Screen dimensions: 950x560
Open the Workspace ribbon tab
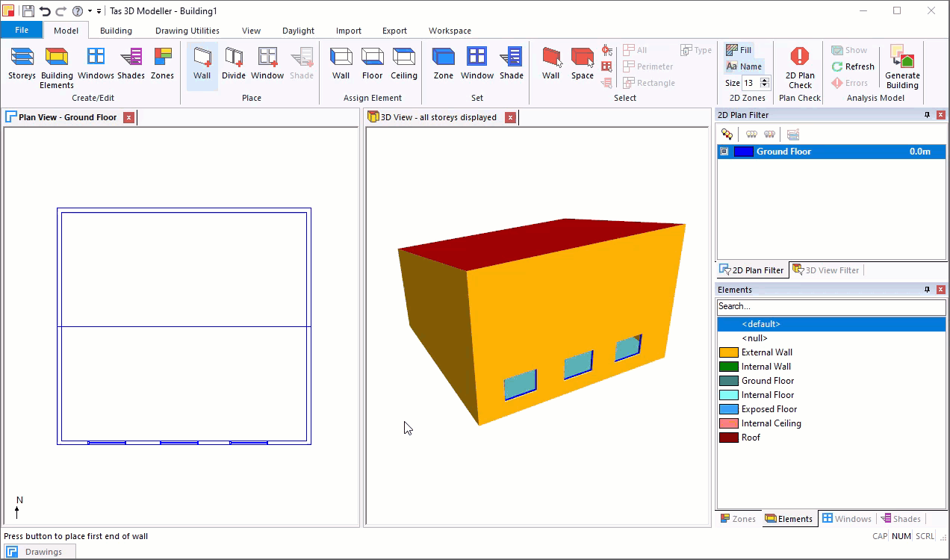click(450, 31)
